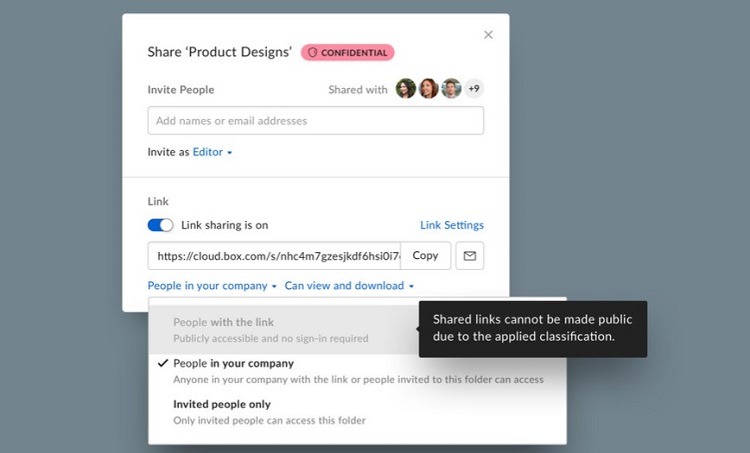Click the Confidential classification badge
Screen dimensions: 750x453
(348, 53)
